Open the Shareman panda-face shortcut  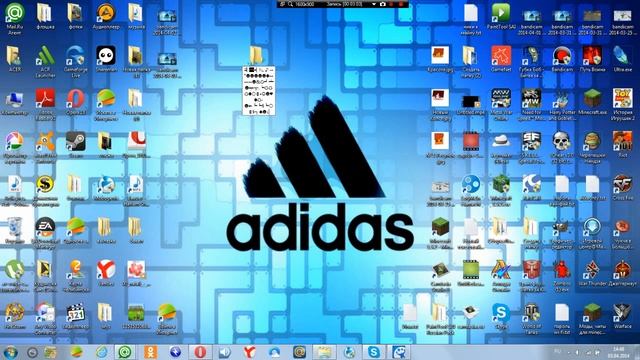tap(106, 59)
